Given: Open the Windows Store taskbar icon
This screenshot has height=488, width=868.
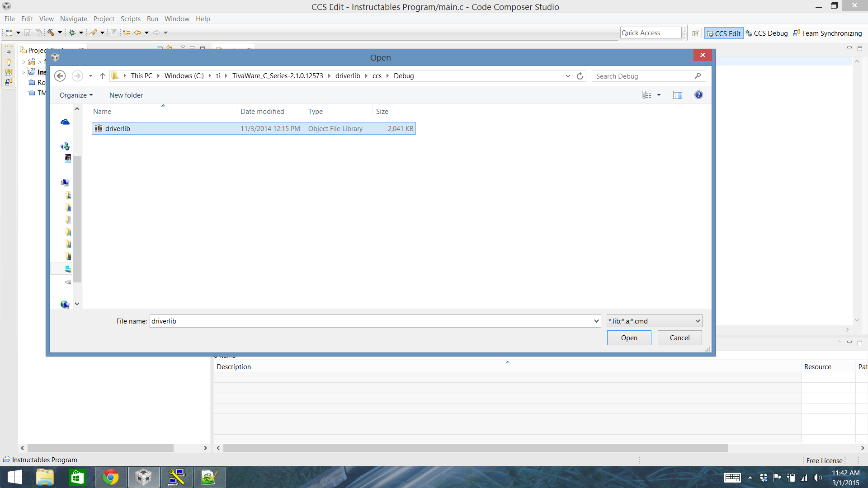Looking at the screenshot, I should click(x=78, y=477).
